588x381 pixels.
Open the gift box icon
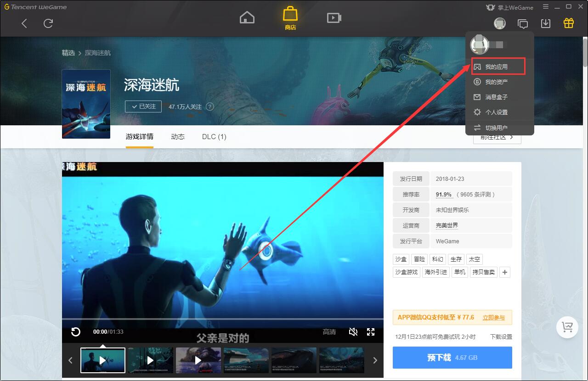(x=569, y=23)
